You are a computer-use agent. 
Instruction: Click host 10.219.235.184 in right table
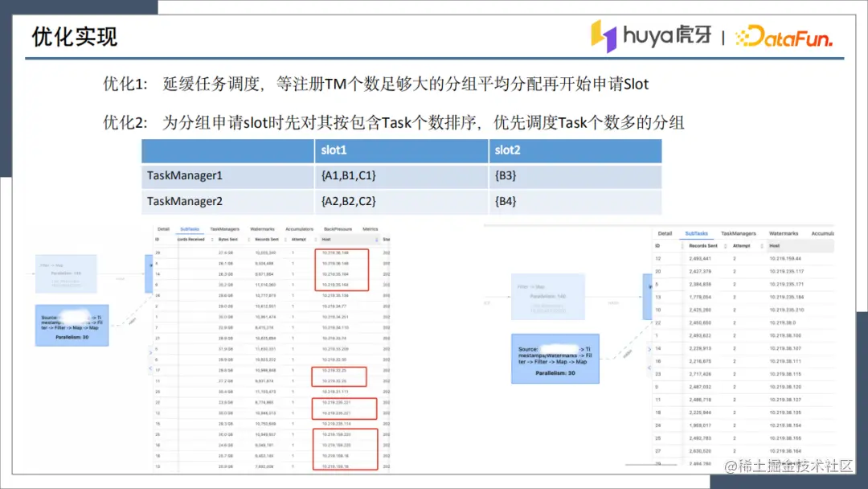(x=786, y=298)
